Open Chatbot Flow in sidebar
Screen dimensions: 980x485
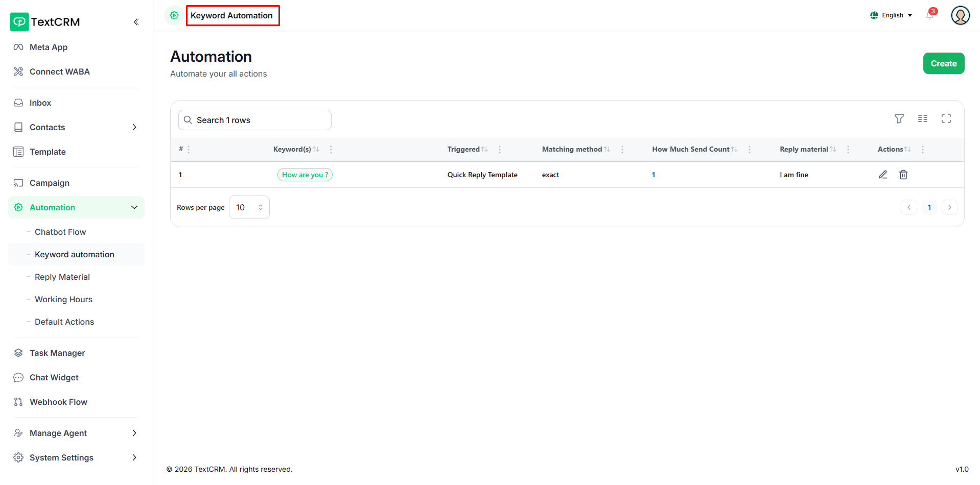(x=60, y=232)
